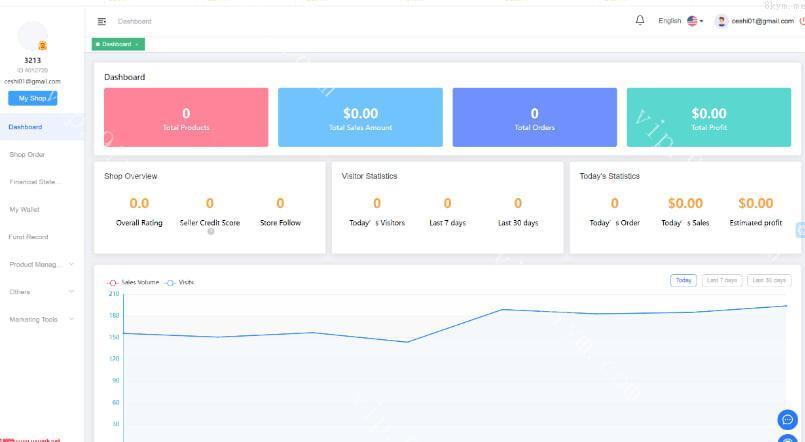
Task: Select the Today chart range option
Action: 683,280
